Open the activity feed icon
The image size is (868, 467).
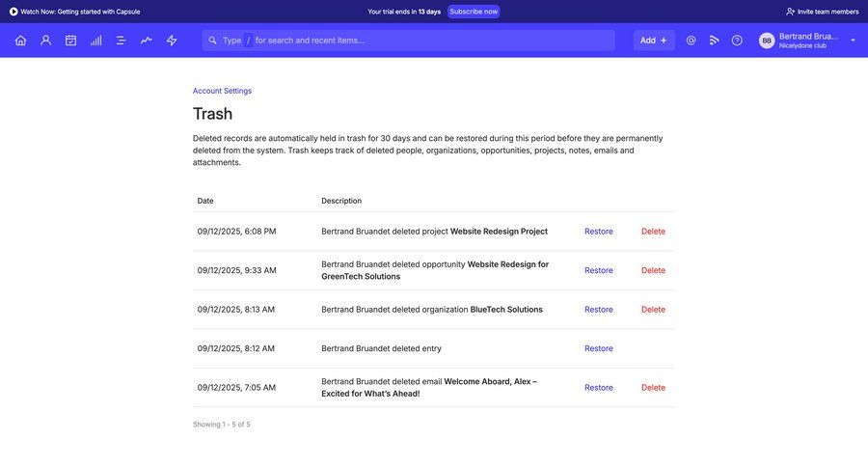[714, 41]
